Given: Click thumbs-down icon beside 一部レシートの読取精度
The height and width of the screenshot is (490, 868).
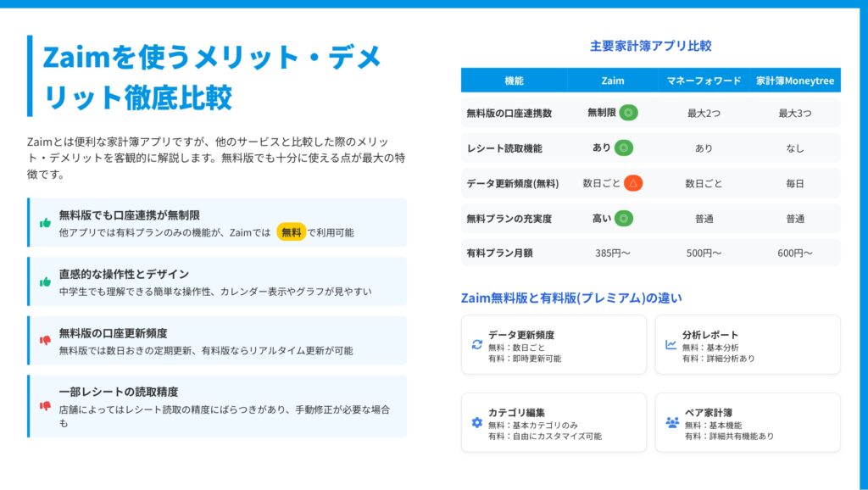Looking at the screenshot, I should click(46, 406).
